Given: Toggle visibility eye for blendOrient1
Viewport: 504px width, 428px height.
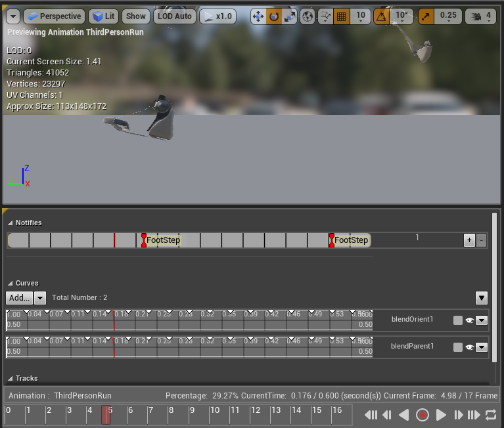Looking at the screenshot, I should pos(470,320).
